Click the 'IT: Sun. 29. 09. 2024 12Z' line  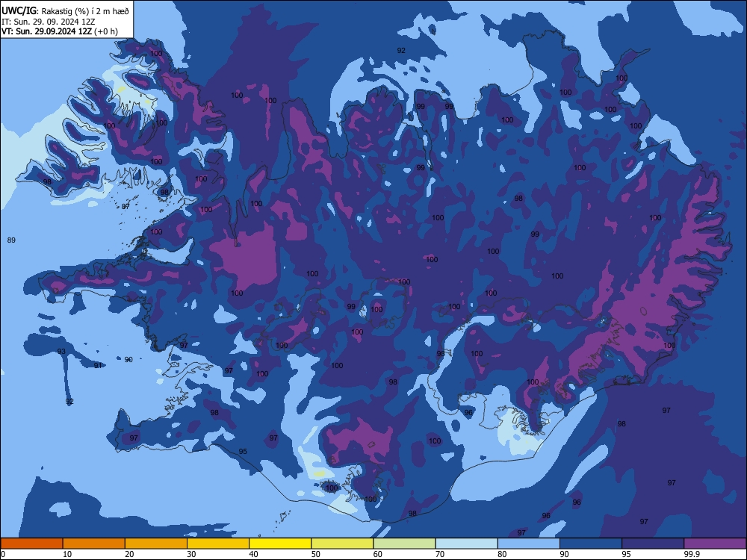coord(48,22)
